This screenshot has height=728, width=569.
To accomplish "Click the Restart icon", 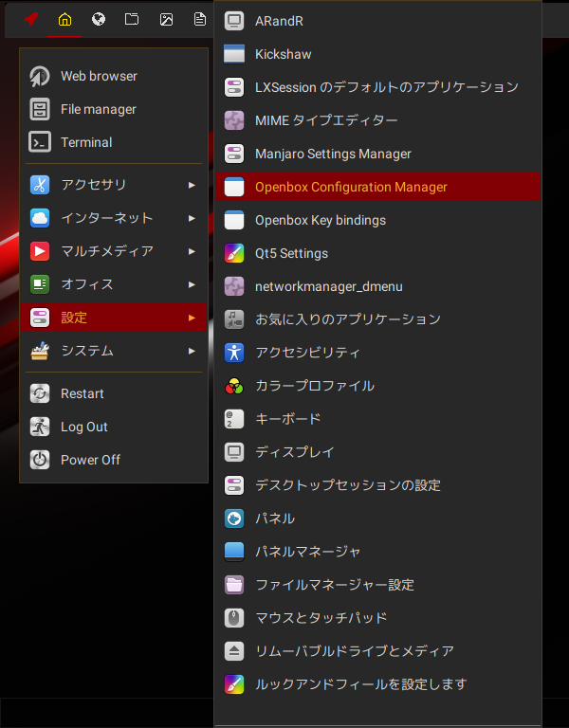I will 40,393.
